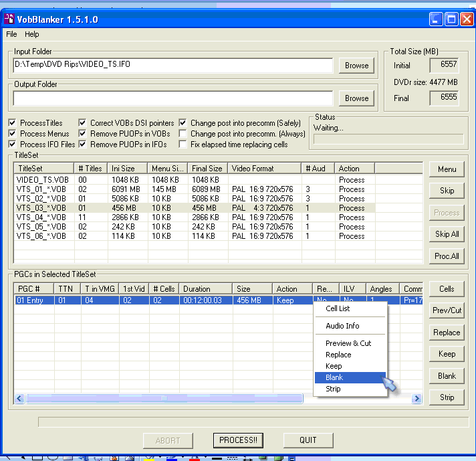Enable Fix elapsed time replacing cells
This screenshot has width=476, height=461.
(x=183, y=144)
